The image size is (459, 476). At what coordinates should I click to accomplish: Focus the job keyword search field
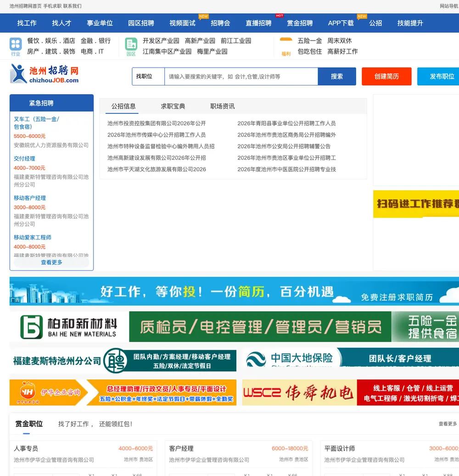pyautogui.click(x=241, y=76)
